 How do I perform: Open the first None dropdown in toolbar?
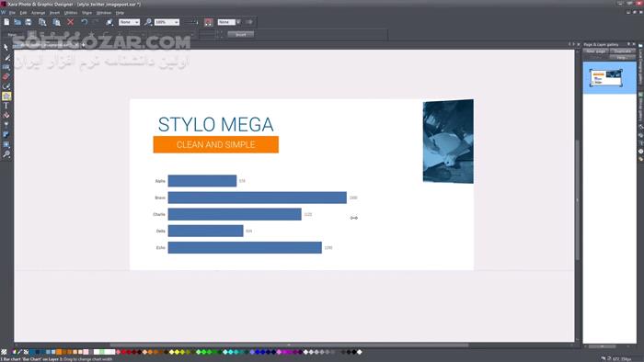pyautogui.click(x=129, y=22)
